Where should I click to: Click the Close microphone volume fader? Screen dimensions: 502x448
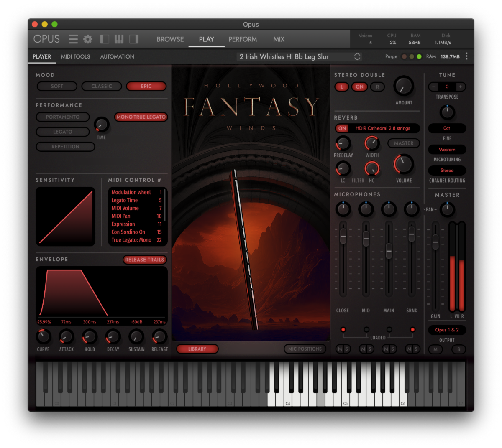click(x=343, y=237)
